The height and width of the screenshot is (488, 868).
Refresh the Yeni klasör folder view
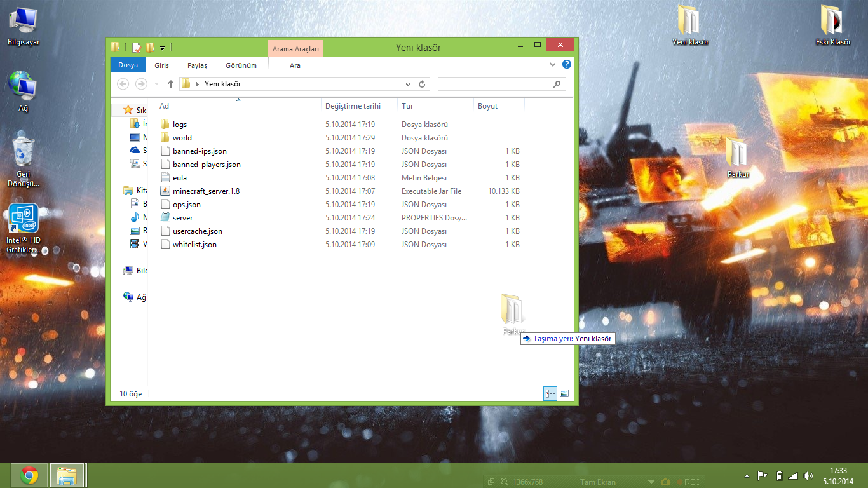[423, 84]
